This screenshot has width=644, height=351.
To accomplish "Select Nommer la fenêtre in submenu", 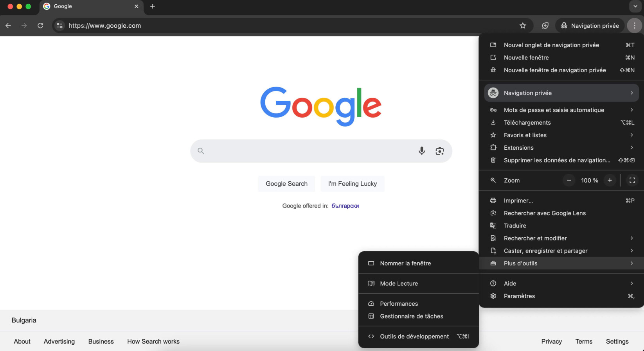I will pos(419,263).
